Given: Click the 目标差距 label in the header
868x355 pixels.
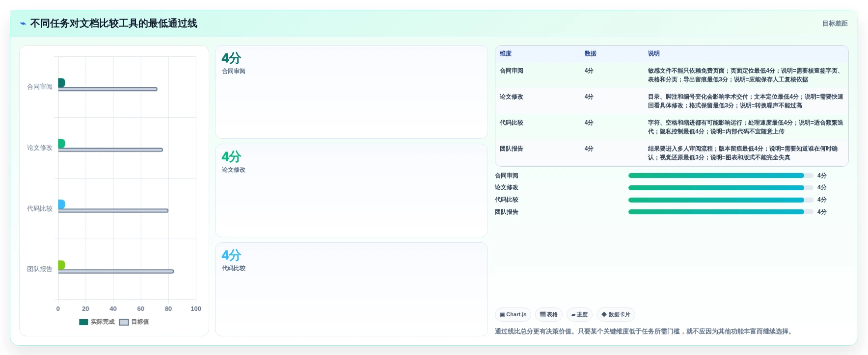Looking at the screenshot, I should pos(835,24).
